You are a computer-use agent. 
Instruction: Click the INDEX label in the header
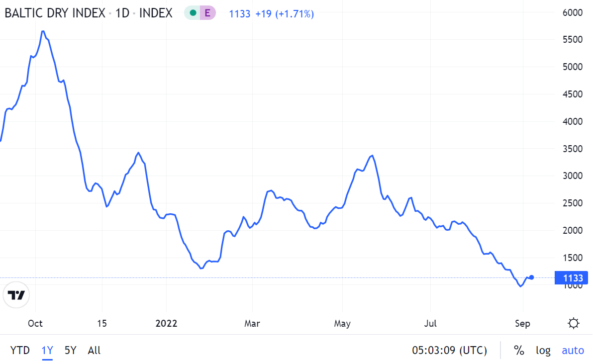156,13
